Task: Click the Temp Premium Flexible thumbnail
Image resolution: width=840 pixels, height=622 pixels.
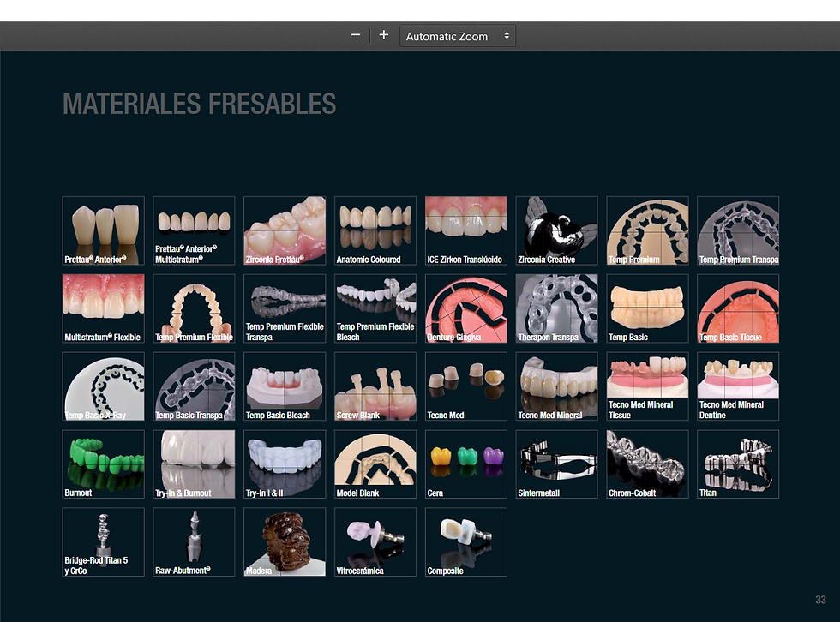Action: pos(194,308)
